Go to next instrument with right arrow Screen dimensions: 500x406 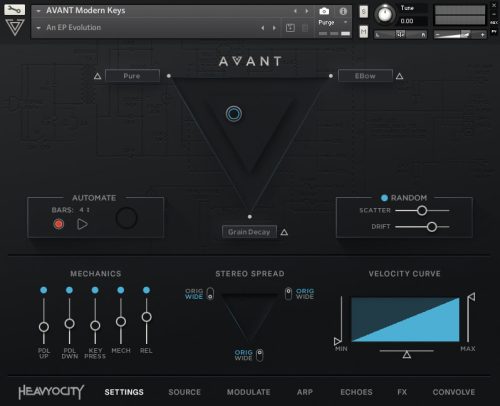pyautogui.click(x=307, y=11)
